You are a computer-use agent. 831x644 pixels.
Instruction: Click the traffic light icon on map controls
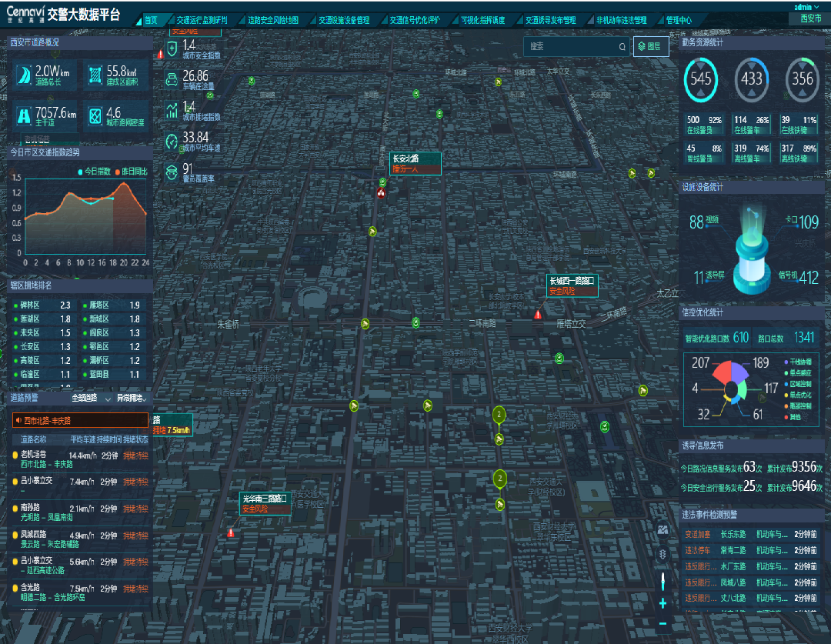662,554
